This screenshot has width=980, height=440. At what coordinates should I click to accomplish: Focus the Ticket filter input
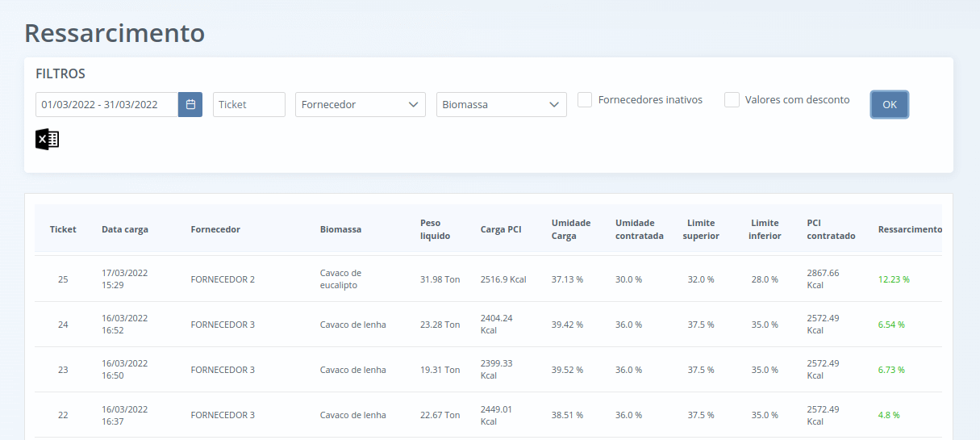[249, 104]
